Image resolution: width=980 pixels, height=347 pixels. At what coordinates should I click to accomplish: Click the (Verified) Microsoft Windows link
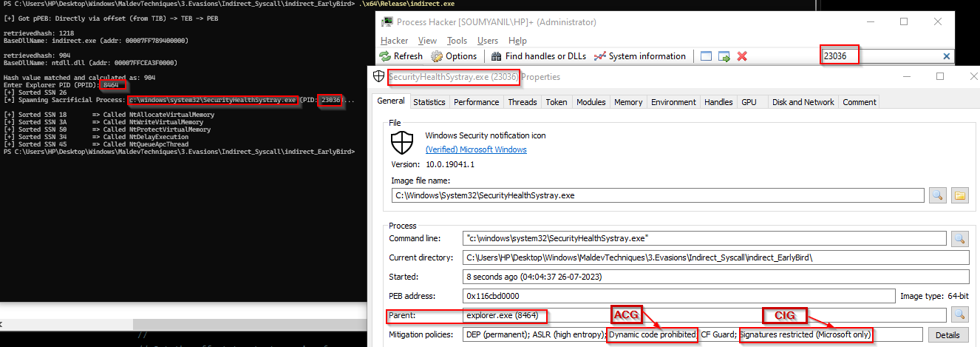pyautogui.click(x=476, y=149)
